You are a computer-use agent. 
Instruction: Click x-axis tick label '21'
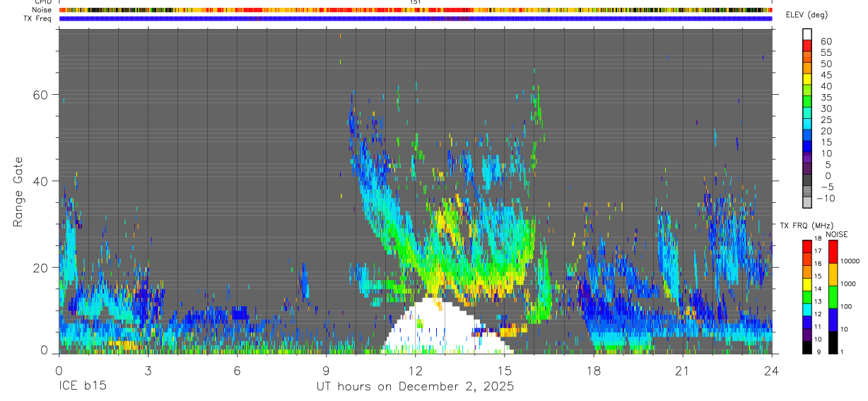pyautogui.click(x=683, y=371)
